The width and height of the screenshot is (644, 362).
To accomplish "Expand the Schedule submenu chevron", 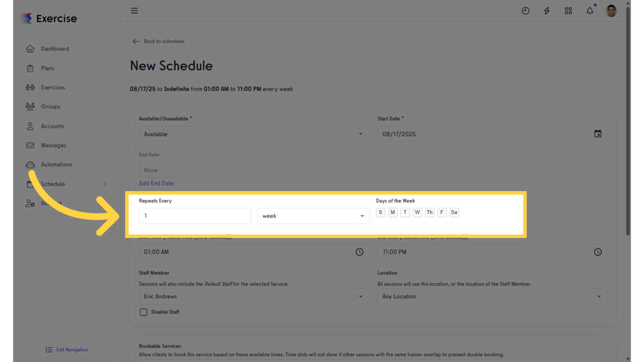I will (105, 184).
